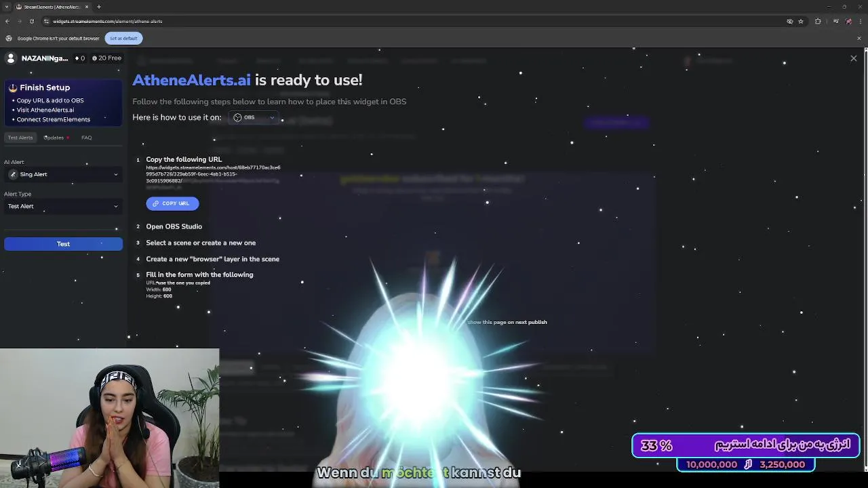Click the COPY URL button
The height and width of the screenshot is (488, 868).
172,203
